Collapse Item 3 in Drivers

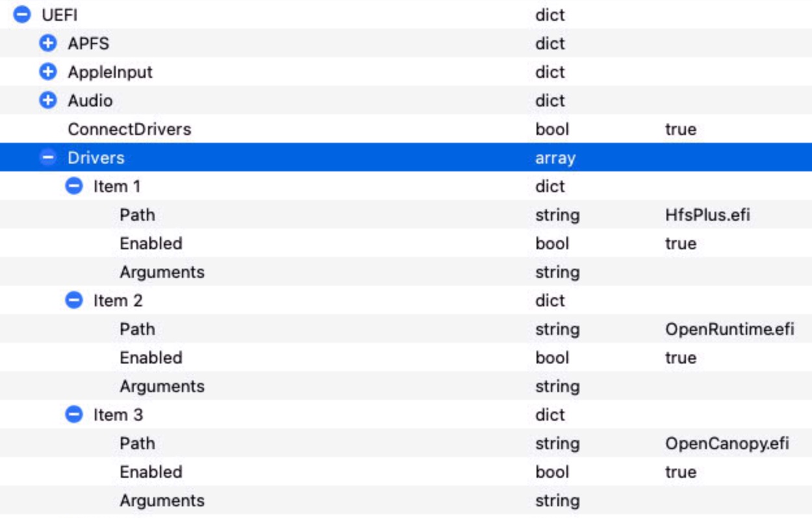[x=75, y=414]
